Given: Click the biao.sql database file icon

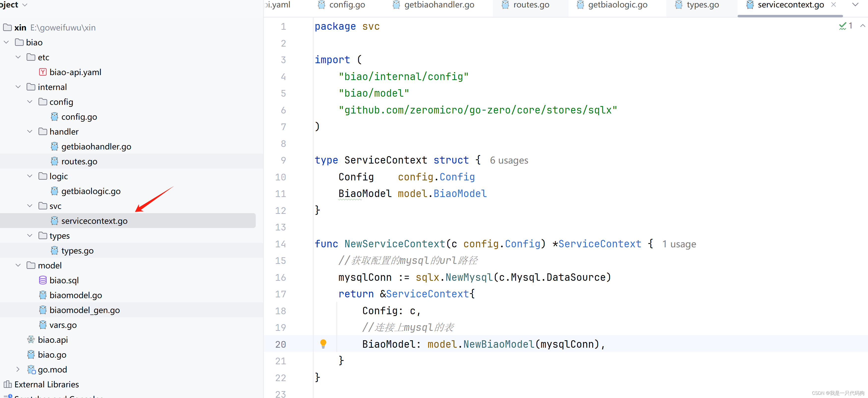Looking at the screenshot, I should (42, 280).
